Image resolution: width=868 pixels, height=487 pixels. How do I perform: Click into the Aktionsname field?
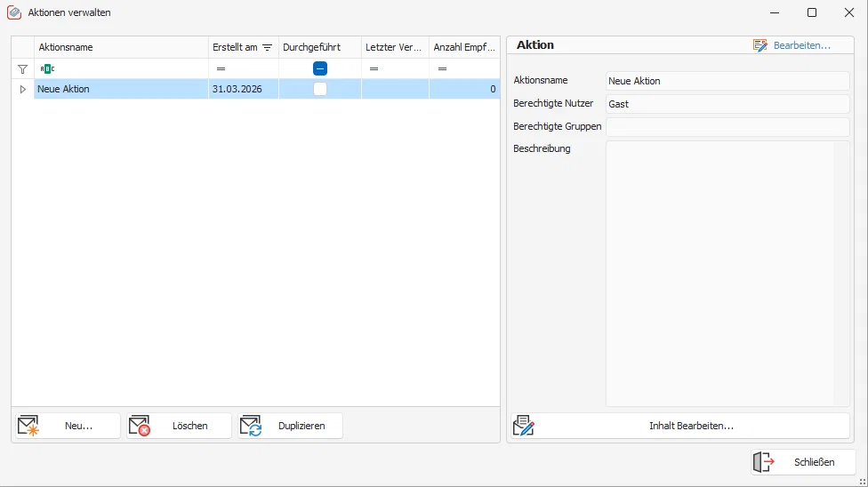727,81
